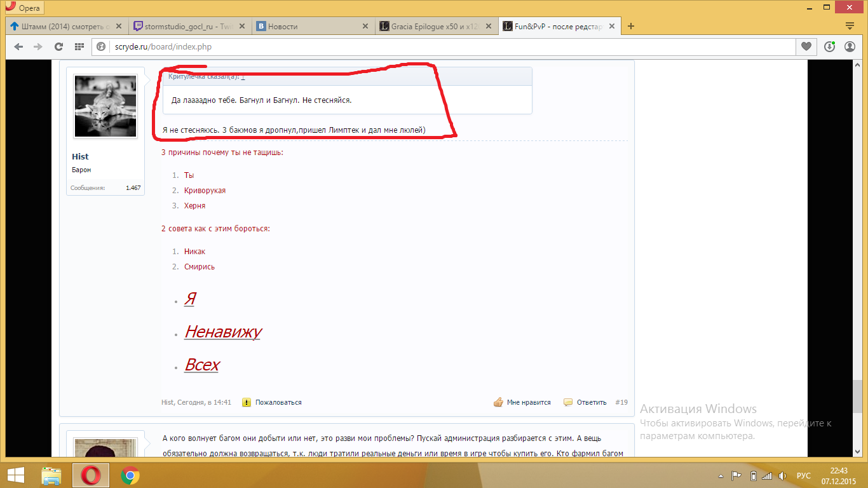Click the browser back arrow
This screenshot has height=488, width=868.
[x=18, y=46]
